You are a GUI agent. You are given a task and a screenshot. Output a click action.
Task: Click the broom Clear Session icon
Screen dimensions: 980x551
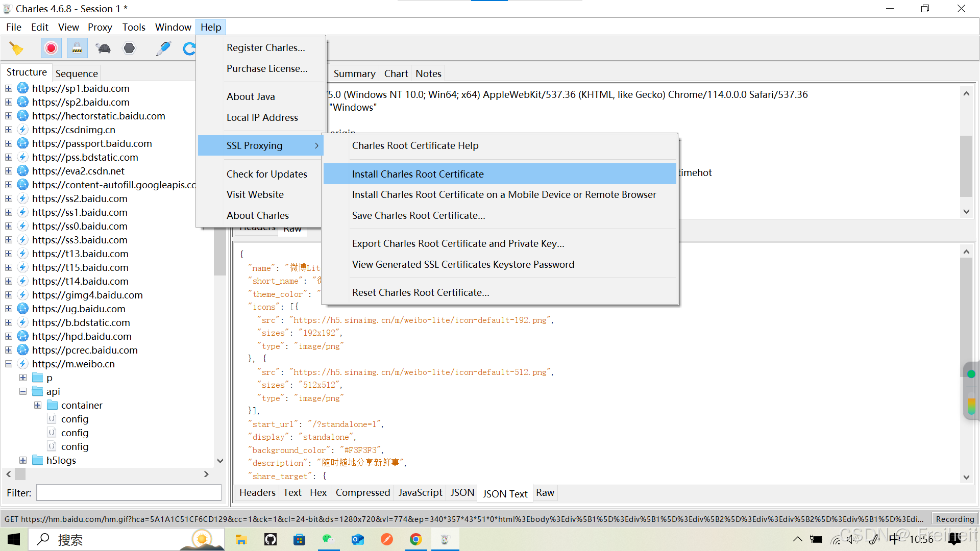click(16, 48)
